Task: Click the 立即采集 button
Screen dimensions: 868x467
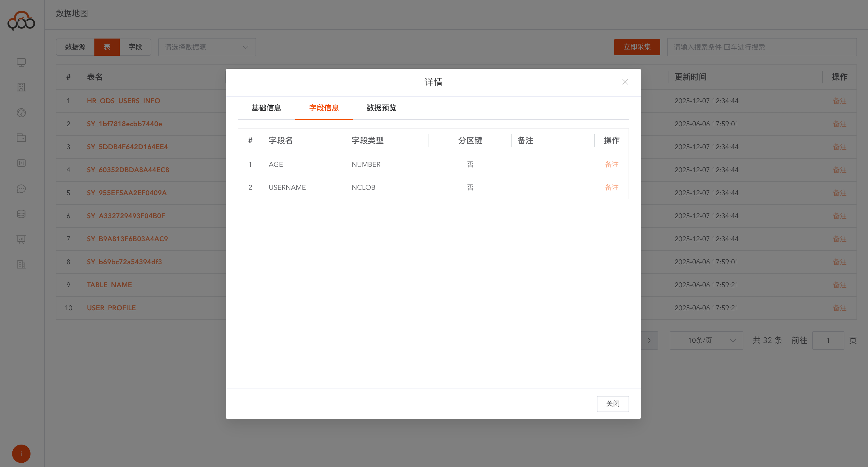Action: [x=637, y=47]
